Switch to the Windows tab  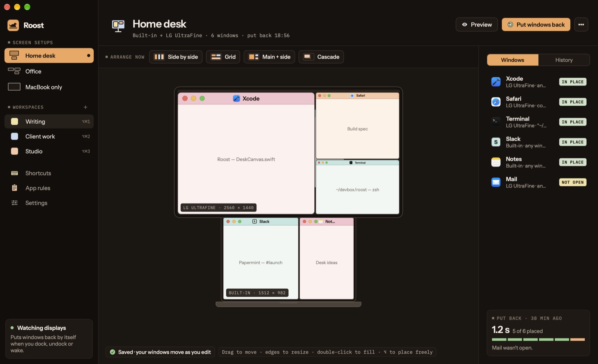pyautogui.click(x=512, y=60)
